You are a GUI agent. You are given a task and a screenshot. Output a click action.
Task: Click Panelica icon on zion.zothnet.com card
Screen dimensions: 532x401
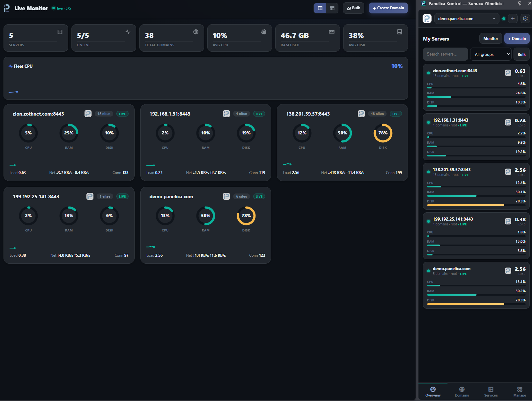click(x=88, y=114)
